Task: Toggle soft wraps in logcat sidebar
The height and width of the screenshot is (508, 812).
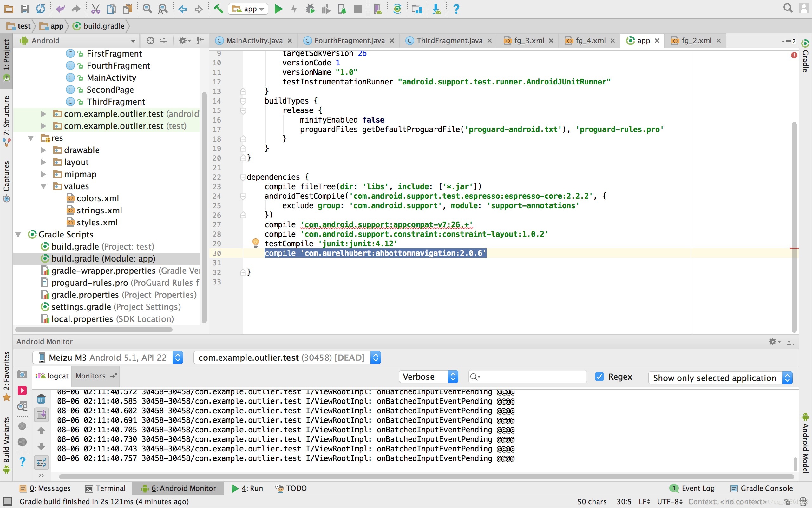Action: 41,462
